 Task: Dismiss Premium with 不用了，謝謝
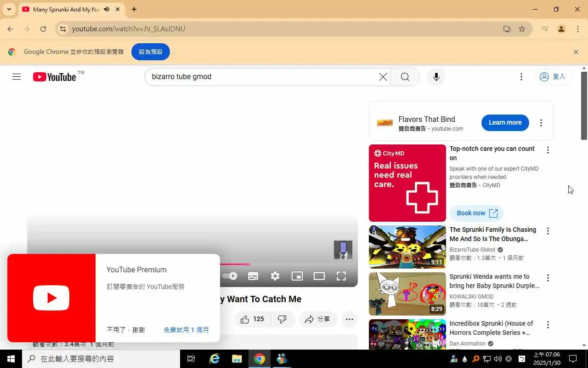pos(126,330)
